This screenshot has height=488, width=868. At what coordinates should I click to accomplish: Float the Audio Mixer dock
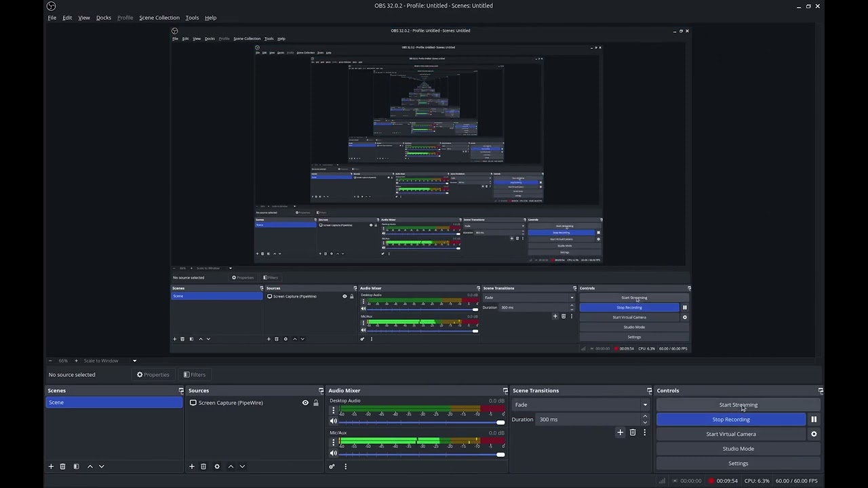coord(505,390)
